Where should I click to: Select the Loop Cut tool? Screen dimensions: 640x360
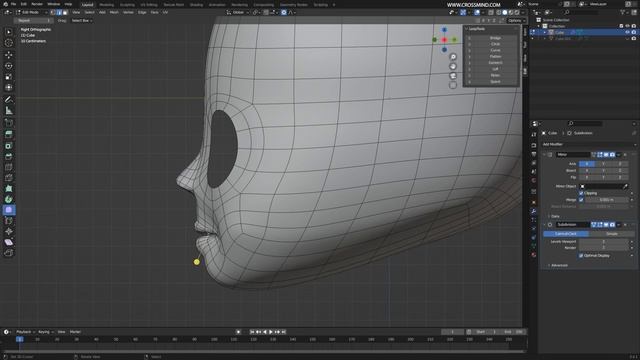click(x=9, y=167)
